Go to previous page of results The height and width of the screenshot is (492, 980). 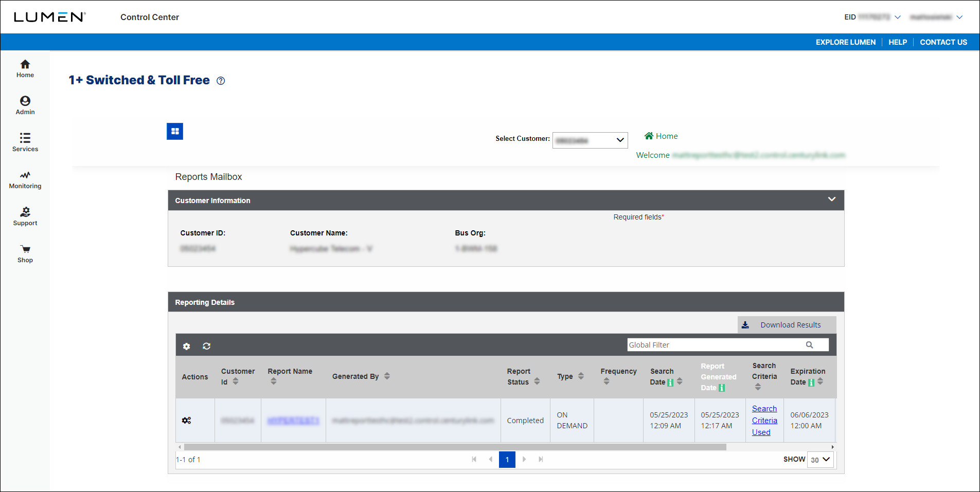pos(490,459)
